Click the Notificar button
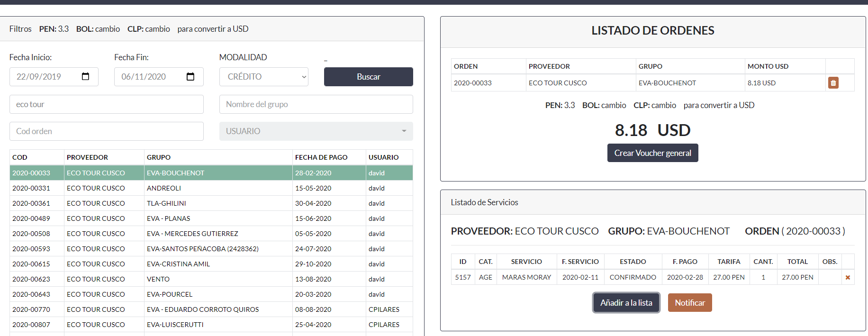Viewport: 868px width, 336px height. [x=689, y=303]
